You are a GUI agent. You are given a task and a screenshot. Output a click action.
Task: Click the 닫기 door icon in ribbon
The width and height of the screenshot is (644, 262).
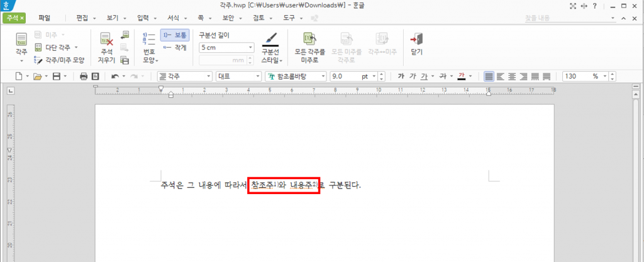416,41
